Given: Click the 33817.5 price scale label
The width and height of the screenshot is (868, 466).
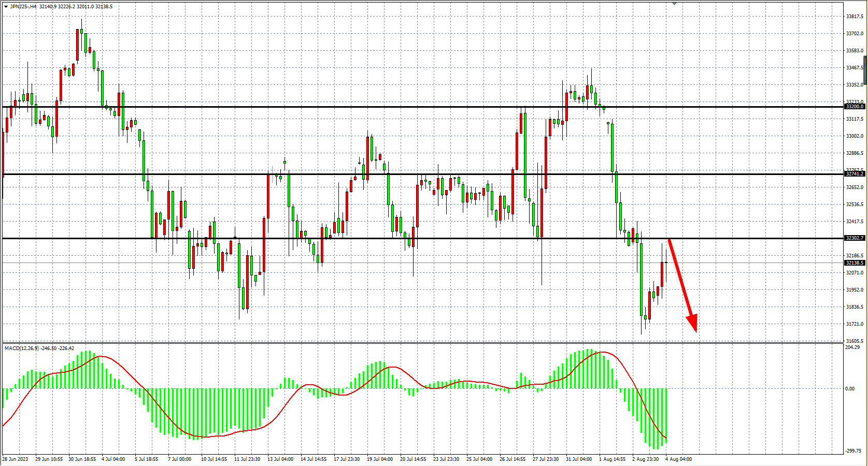Looking at the screenshot, I should click(855, 17).
